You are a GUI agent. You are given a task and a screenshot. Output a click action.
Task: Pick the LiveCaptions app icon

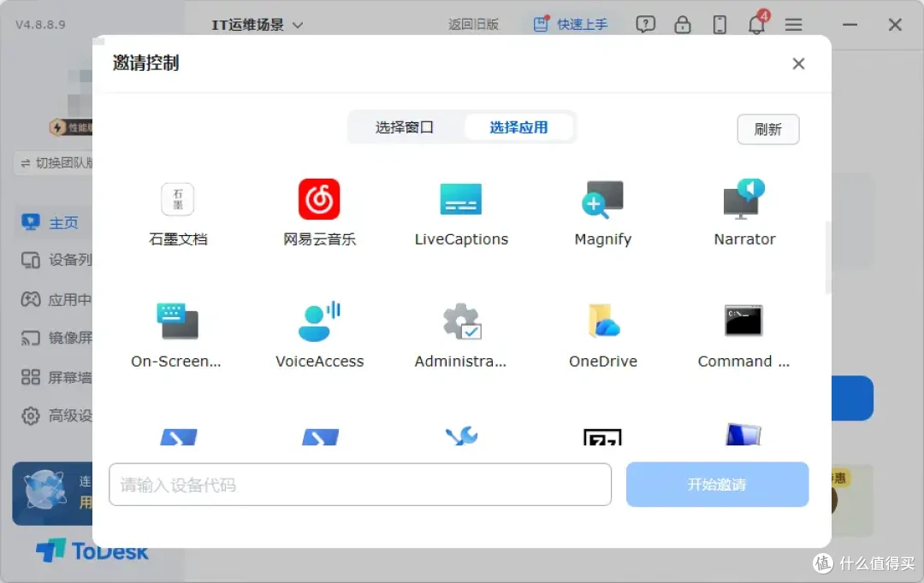click(x=461, y=199)
